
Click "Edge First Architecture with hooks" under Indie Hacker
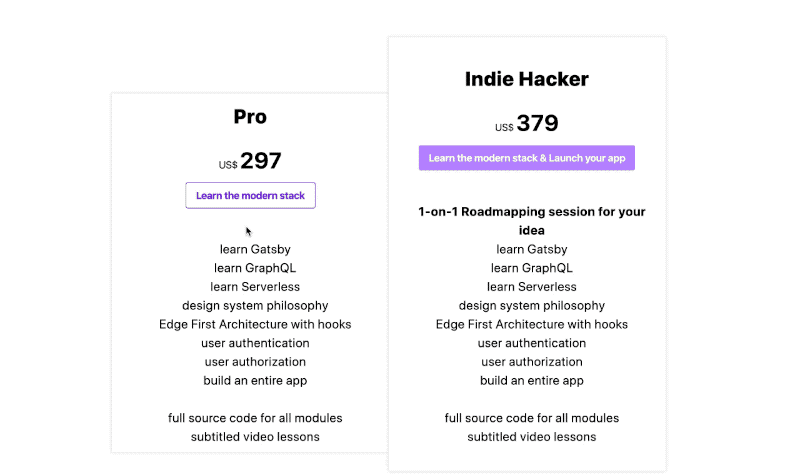[x=532, y=324]
